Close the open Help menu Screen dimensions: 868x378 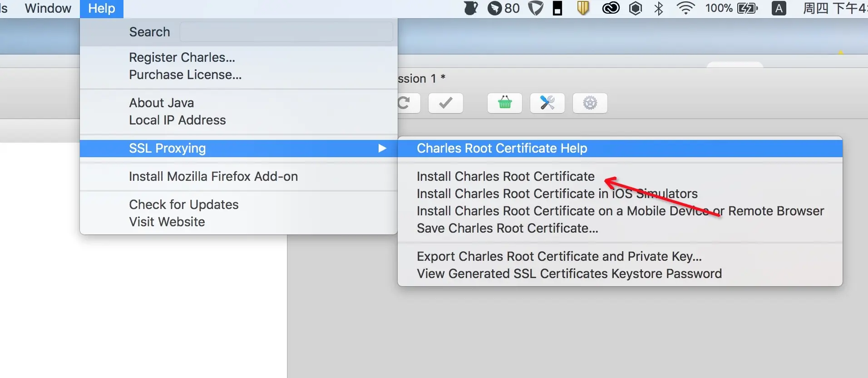coord(102,9)
